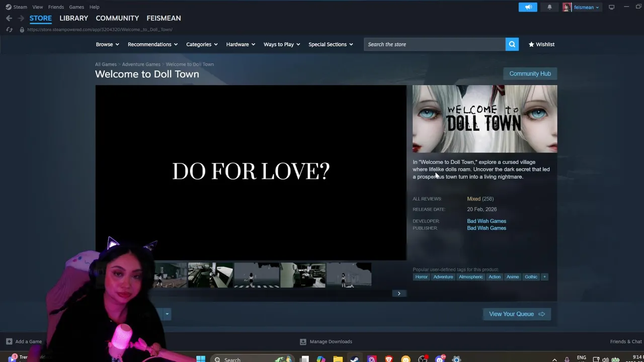Select the Action tag
Image resolution: width=644 pixels, height=362 pixels.
point(495,277)
